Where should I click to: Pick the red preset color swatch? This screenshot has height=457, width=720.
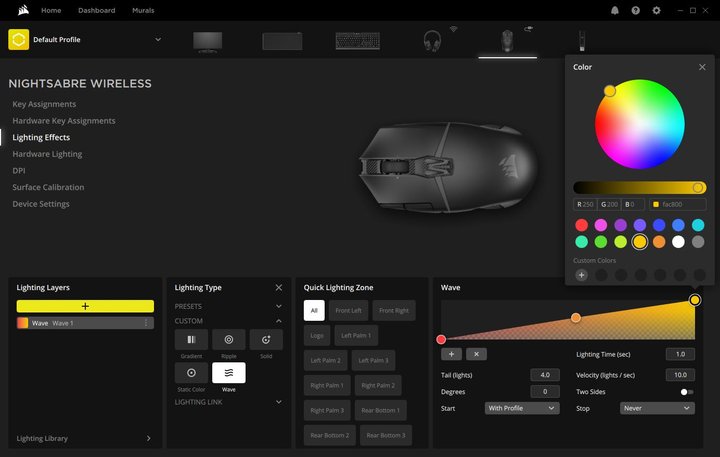pos(582,225)
